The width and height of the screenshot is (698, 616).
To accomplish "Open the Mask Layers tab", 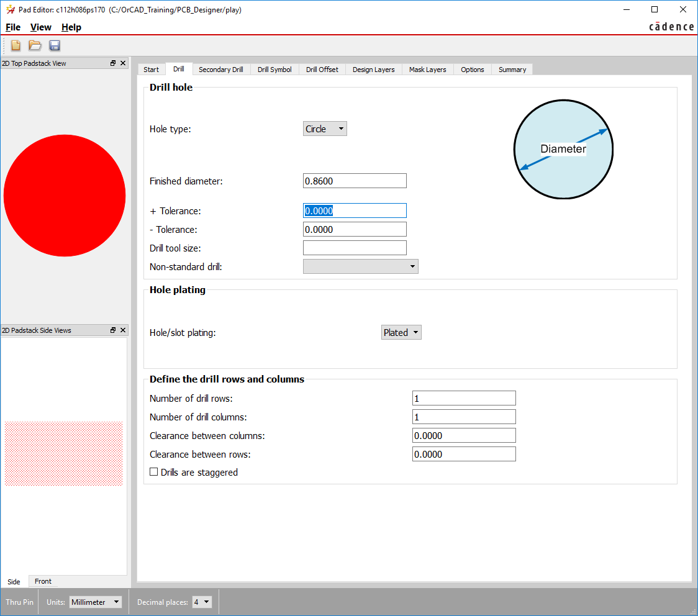I will 428,70.
